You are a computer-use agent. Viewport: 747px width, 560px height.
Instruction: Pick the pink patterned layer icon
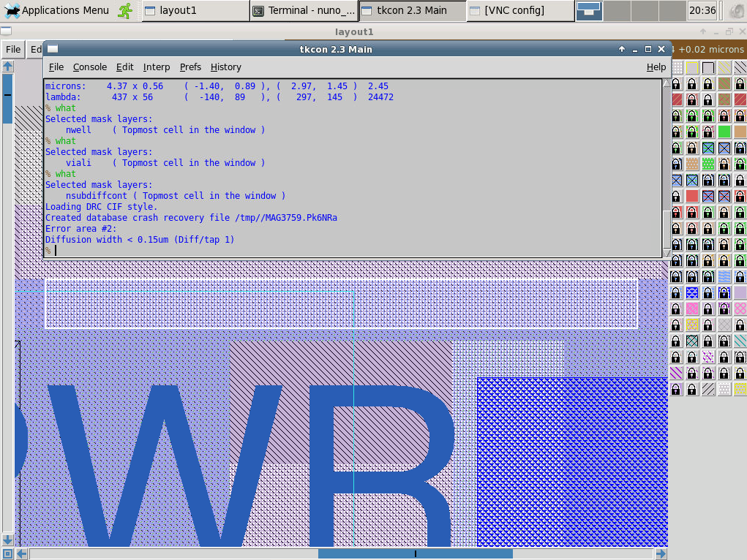click(x=692, y=309)
